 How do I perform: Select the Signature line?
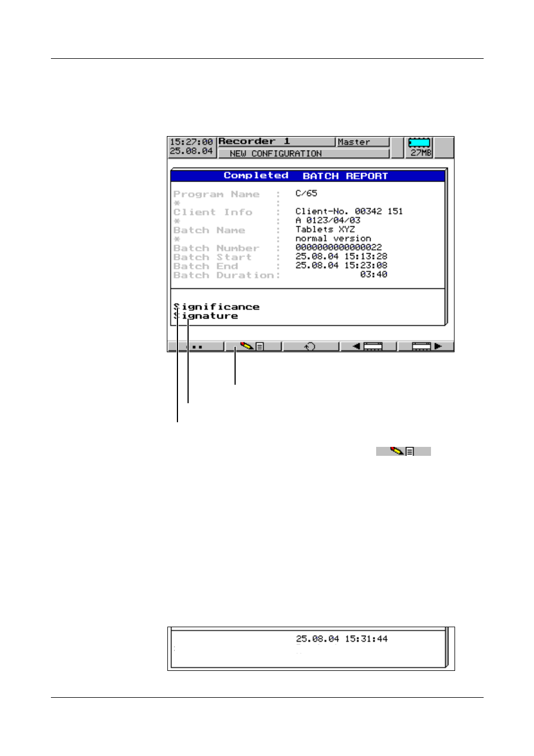point(205,316)
